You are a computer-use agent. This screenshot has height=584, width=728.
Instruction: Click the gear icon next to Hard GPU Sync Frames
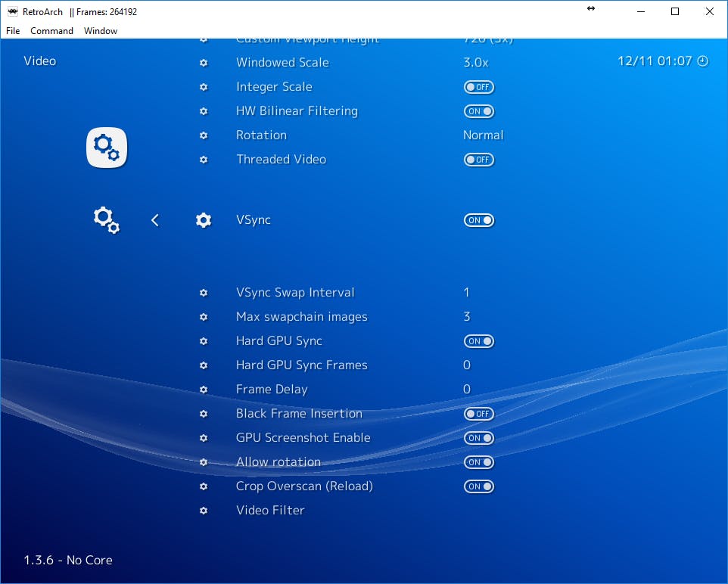click(204, 365)
